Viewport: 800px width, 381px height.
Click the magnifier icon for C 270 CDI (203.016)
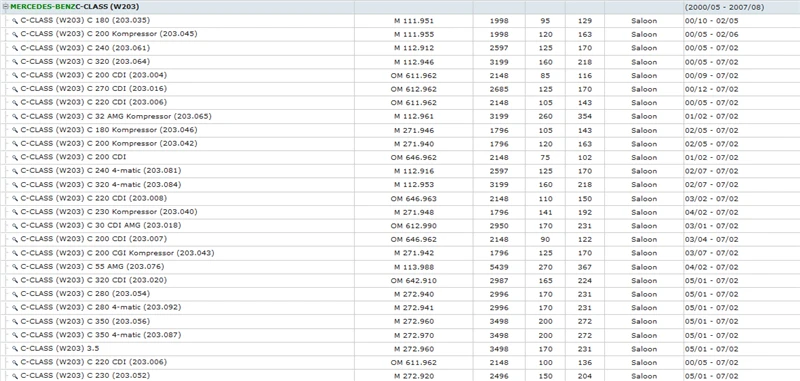tap(15, 89)
